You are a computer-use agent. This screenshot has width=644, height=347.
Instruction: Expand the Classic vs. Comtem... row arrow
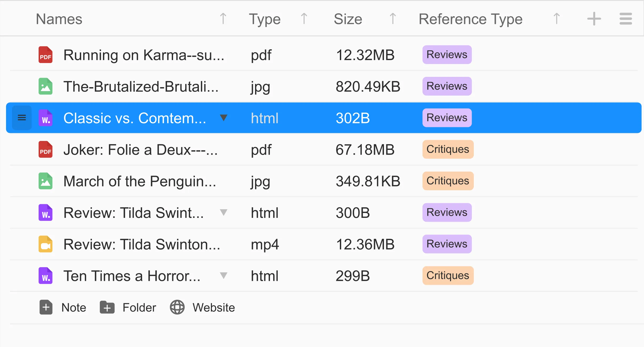pyautogui.click(x=224, y=118)
